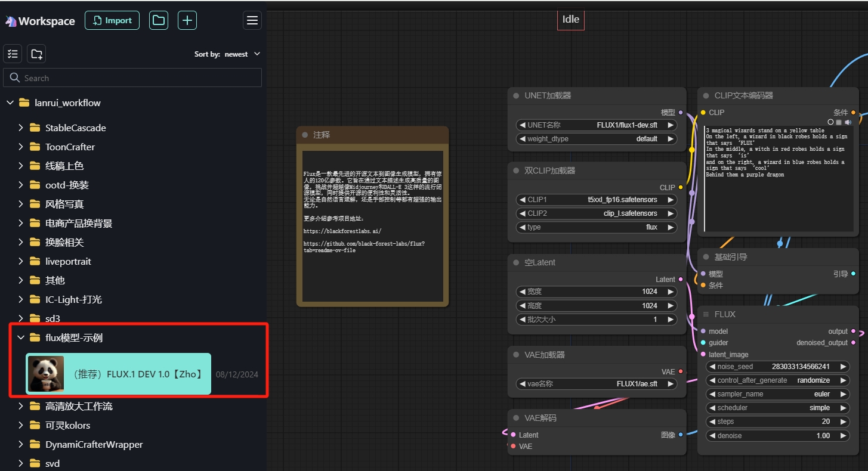The width and height of the screenshot is (868, 471).
Task: Collapse the 基础引导 node via title dot
Action: tap(706, 257)
